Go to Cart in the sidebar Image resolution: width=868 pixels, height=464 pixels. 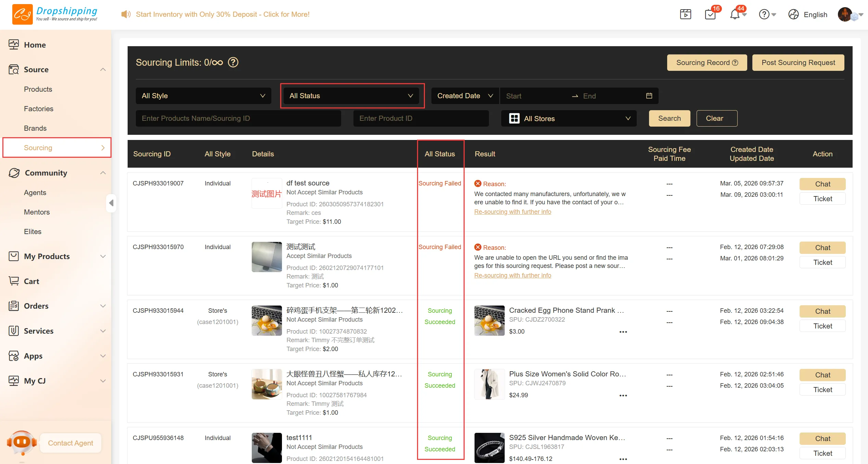tap(31, 281)
